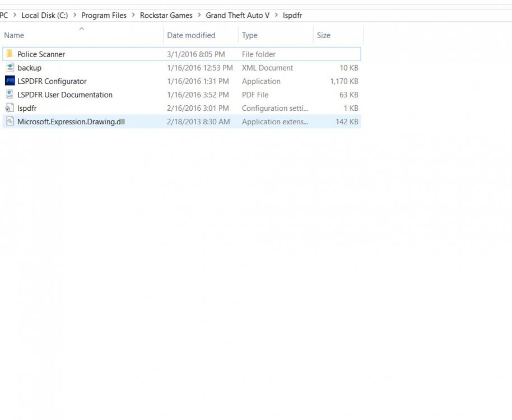Click the date 1/16/2016 12:53 PM
Screen dimensions: 512x420
point(200,68)
